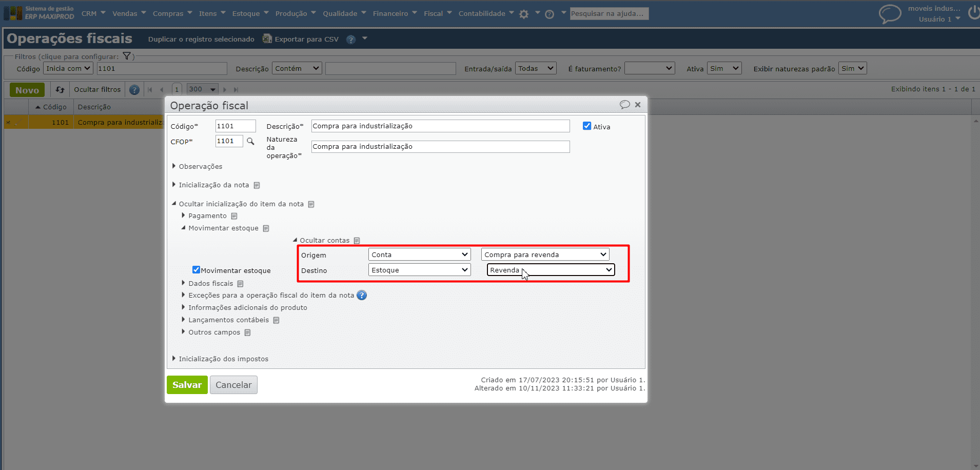This screenshot has width=980, height=470.
Task: Open help icon next to Ocultar filtros
Action: pyautogui.click(x=134, y=90)
